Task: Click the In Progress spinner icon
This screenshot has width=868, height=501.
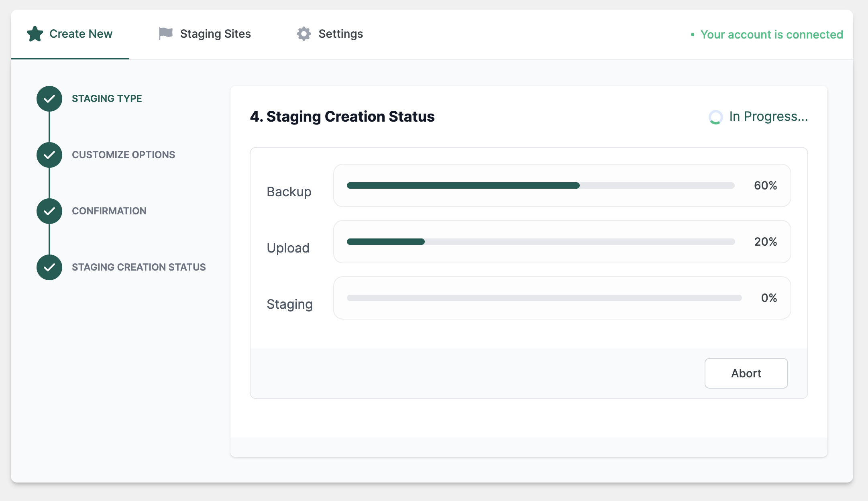Action: pos(715,117)
